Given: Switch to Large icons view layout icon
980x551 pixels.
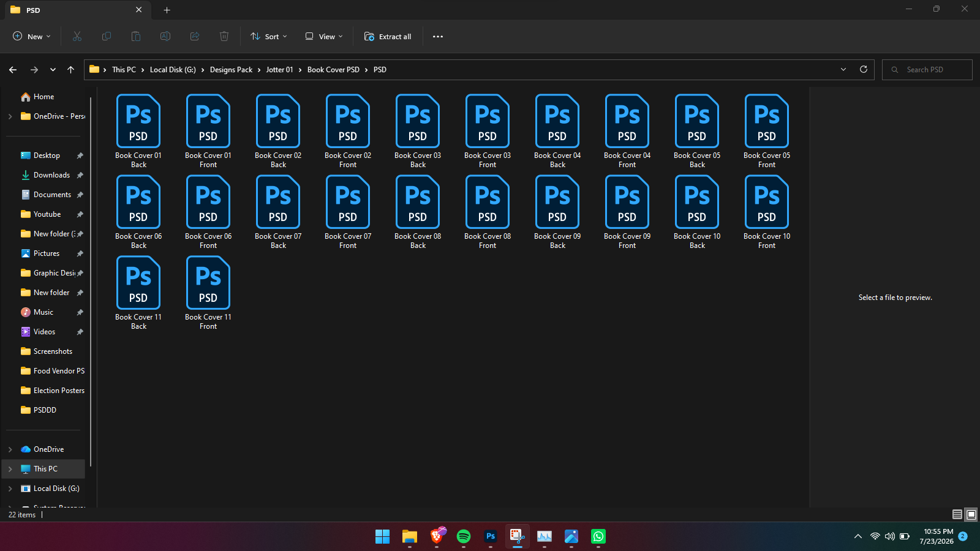Looking at the screenshot, I should [x=971, y=515].
